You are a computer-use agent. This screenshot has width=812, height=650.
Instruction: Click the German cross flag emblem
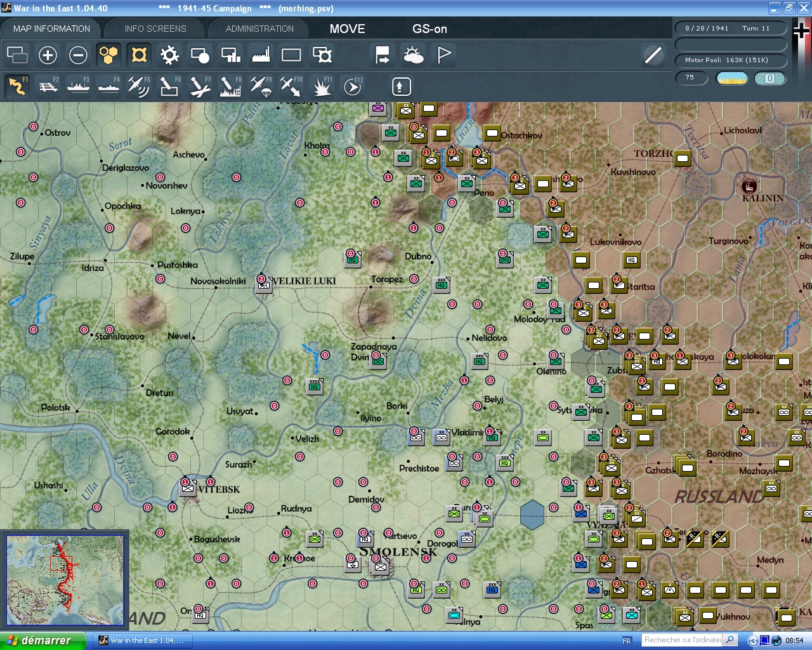[x=801, y=30]
